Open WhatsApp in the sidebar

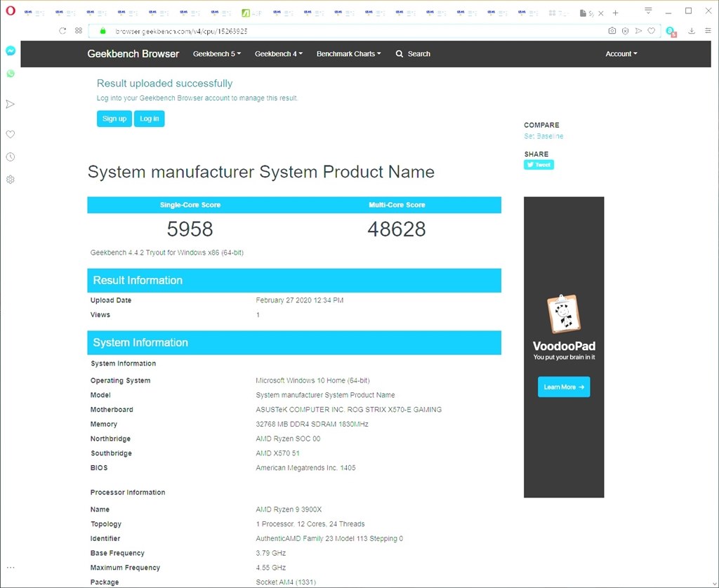11,74
